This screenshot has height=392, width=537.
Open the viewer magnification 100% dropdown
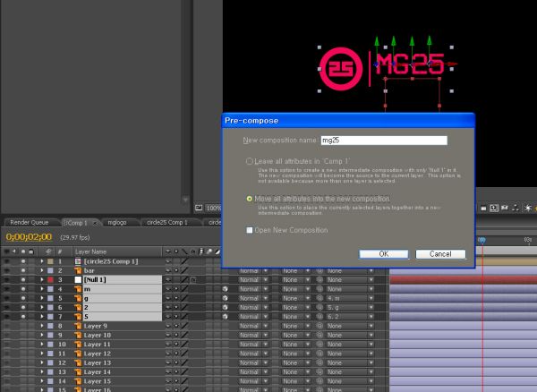214,208
